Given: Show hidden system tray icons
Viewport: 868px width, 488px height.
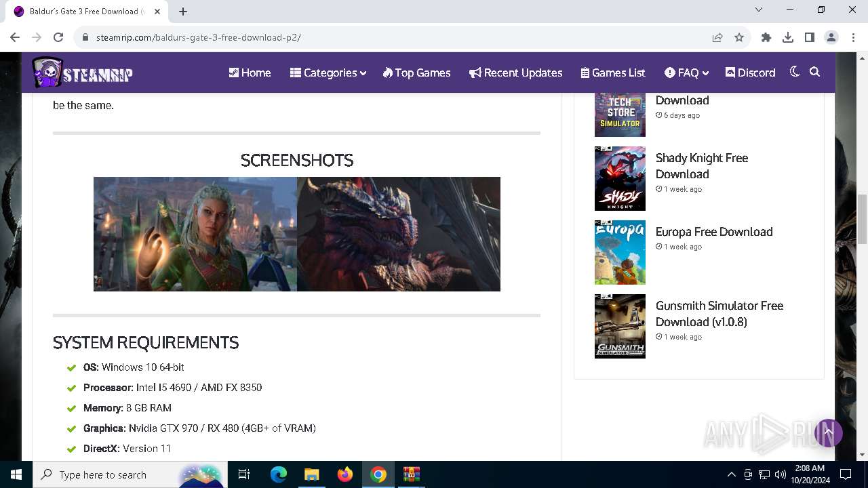Looking at the screenshot, I should [x=731, y=474].
